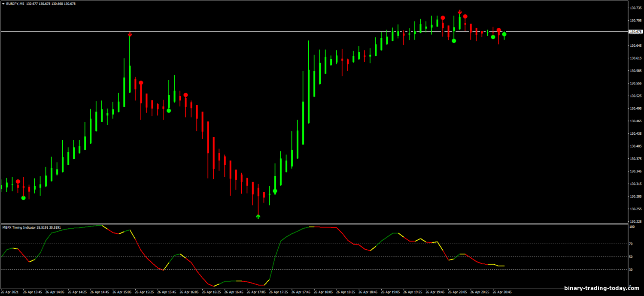Click indicator scale level 50

pyautogui.click(x=631, y=257)
